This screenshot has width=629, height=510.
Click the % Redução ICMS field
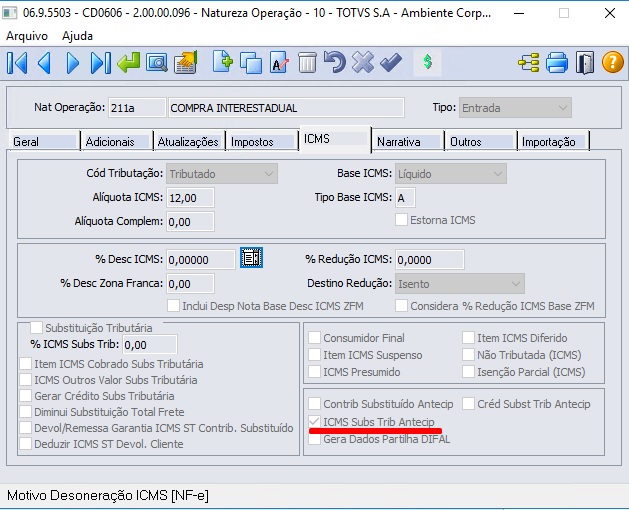430,260
